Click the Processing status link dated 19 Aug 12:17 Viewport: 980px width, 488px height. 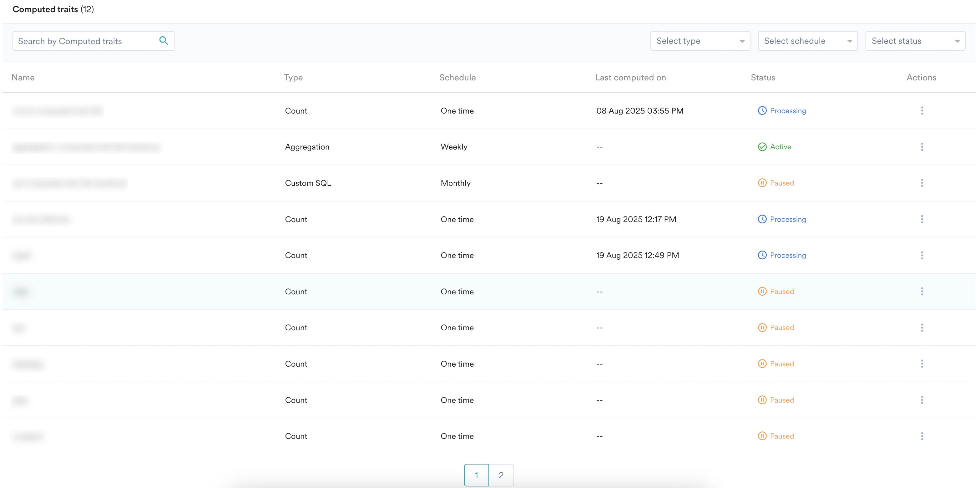point(787,219)
